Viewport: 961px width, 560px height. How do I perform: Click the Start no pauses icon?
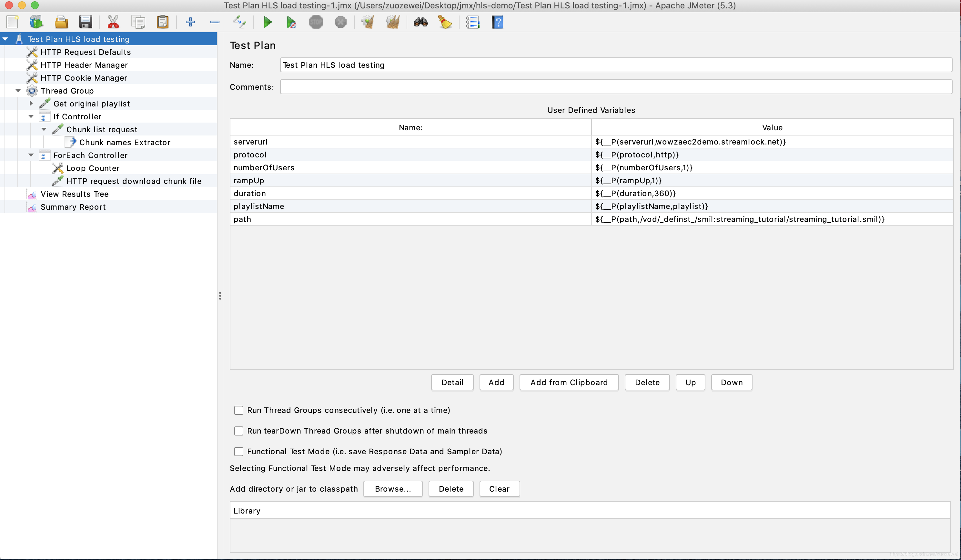pyautogui.click(x=291, y=22)
